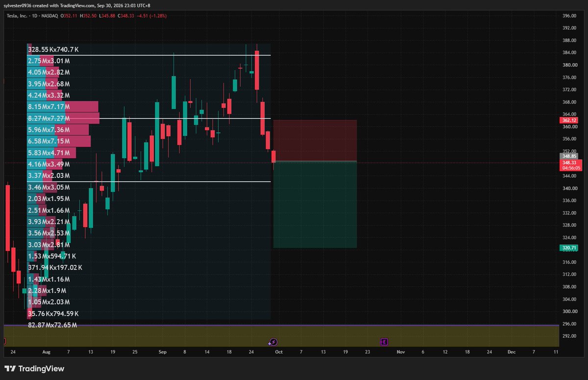
Task: Click the red 362.12 stop price label
Action: point(569,120)
